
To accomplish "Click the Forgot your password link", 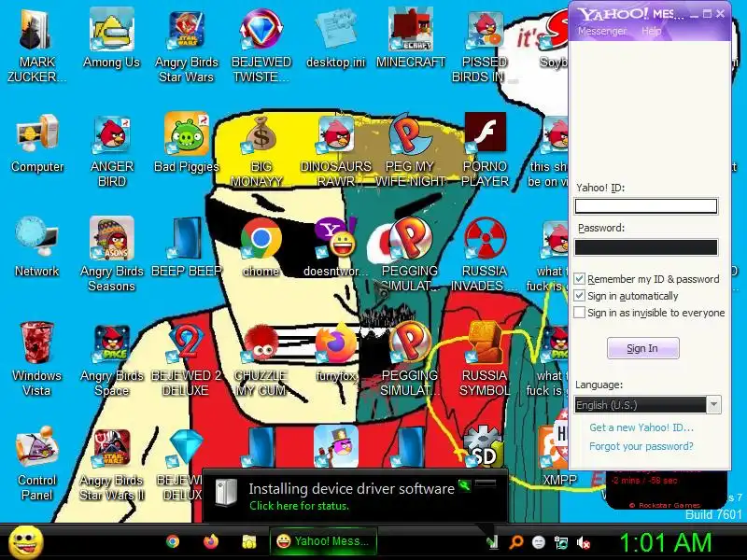I will (x=641, y=446).
